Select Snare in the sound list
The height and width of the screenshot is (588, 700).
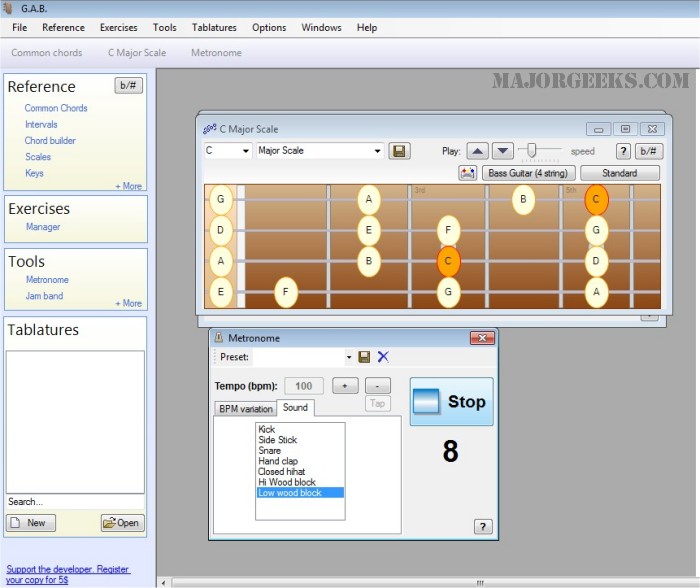pyautogui.click(x=270, y=450)
